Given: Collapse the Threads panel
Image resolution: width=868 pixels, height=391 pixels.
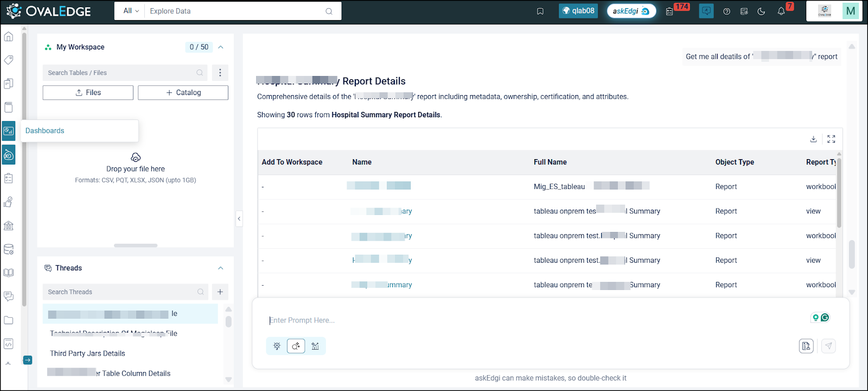Looking at the screenshot, I should click(x=221, y=268).
